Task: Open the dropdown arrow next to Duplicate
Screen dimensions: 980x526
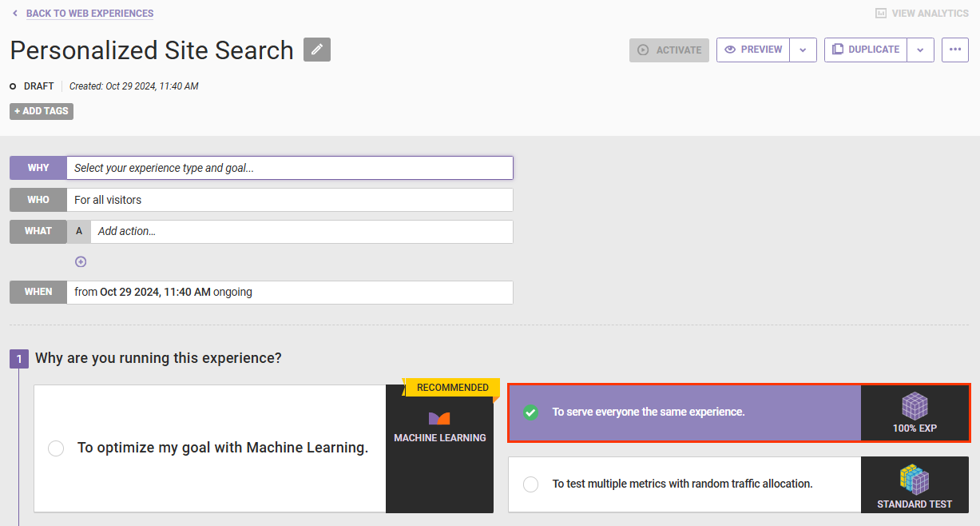Action: [920, 50]
